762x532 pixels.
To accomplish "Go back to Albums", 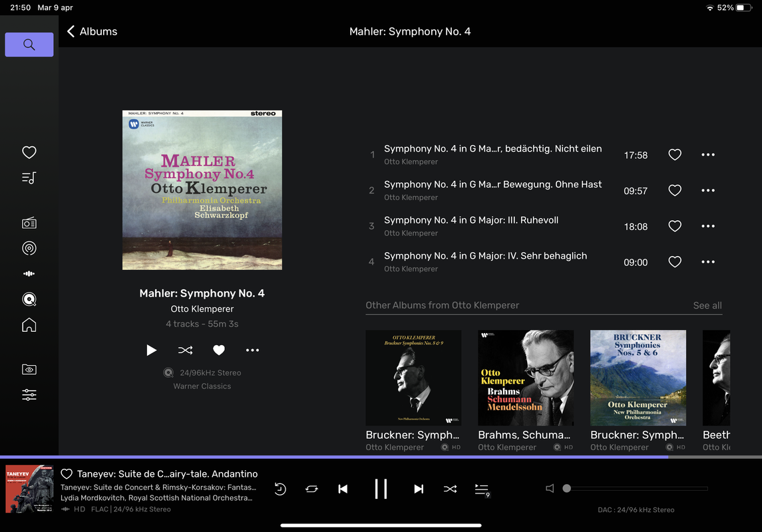I will tap(93, 31).
